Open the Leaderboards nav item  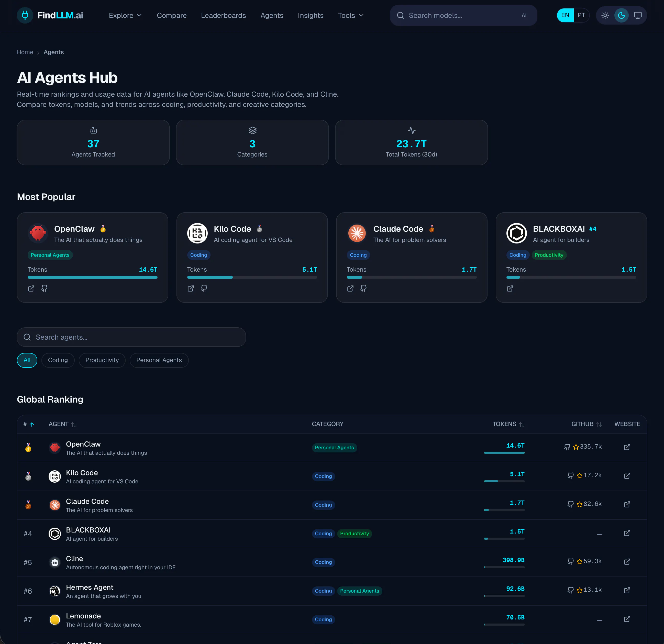[x=224, y=16]
